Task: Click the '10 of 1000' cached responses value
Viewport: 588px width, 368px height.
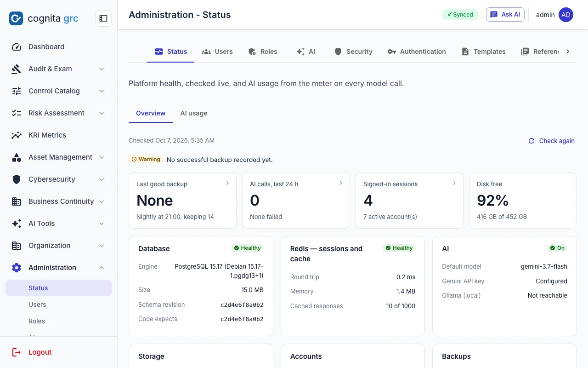Action: point(401,306)
